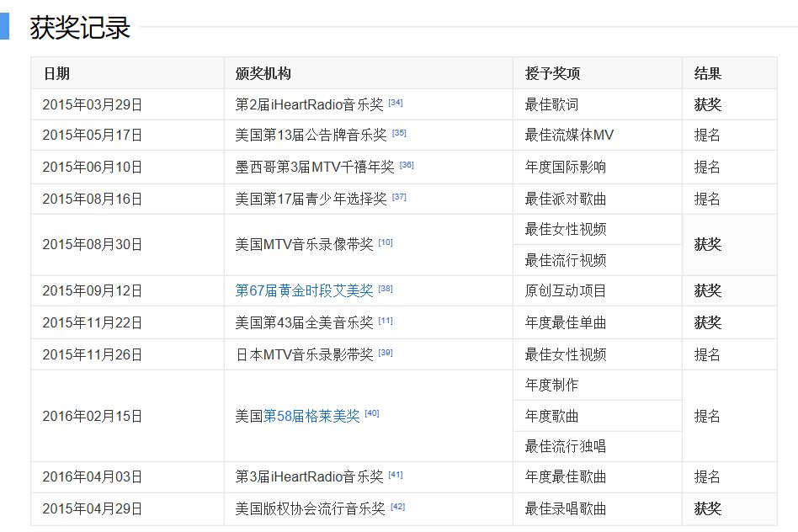Image resolution: width=798 pixels, height=532 pixels.
Task: Open reference [11] beside 美国第43届全美音乐奖
Action: (x=386, y=321)
